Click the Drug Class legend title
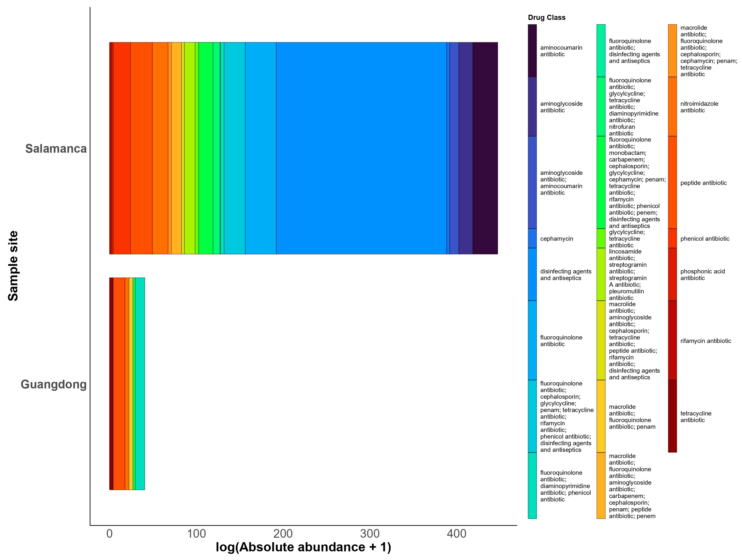This screenshot has width=742, height=560. (546, 17)
